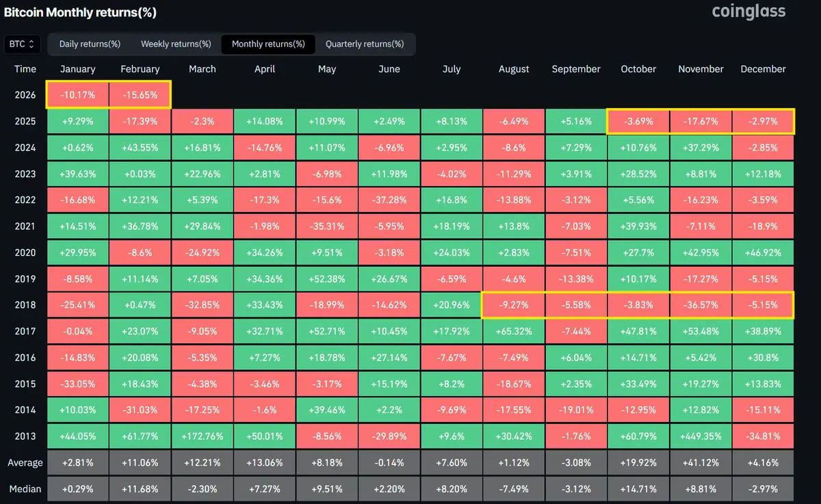The image size is (821, 504).
Task: Click November 2013 cell showing +449.35%
Action: [701, 436]
